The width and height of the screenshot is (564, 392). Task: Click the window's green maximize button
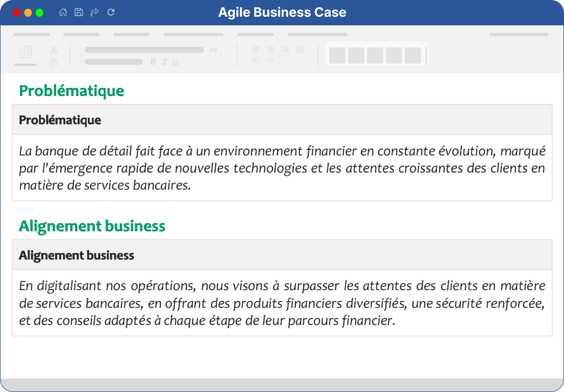coord(39,12)
